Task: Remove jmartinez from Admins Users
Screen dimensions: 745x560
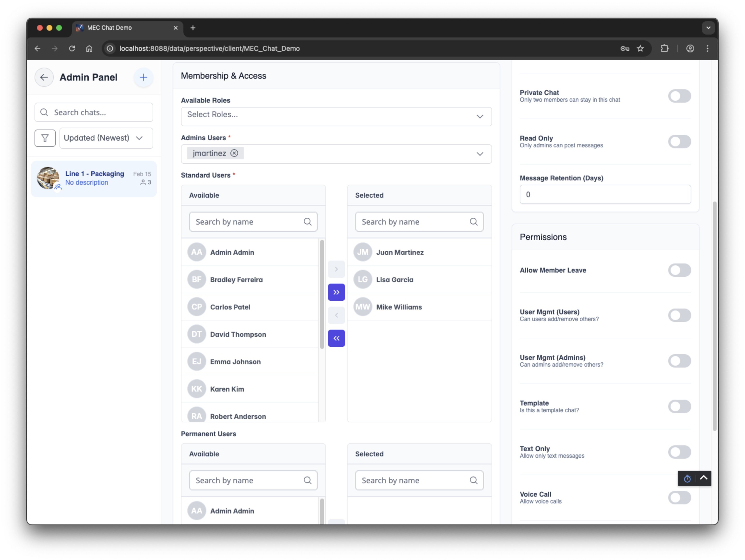Action: tap(234, 153)
